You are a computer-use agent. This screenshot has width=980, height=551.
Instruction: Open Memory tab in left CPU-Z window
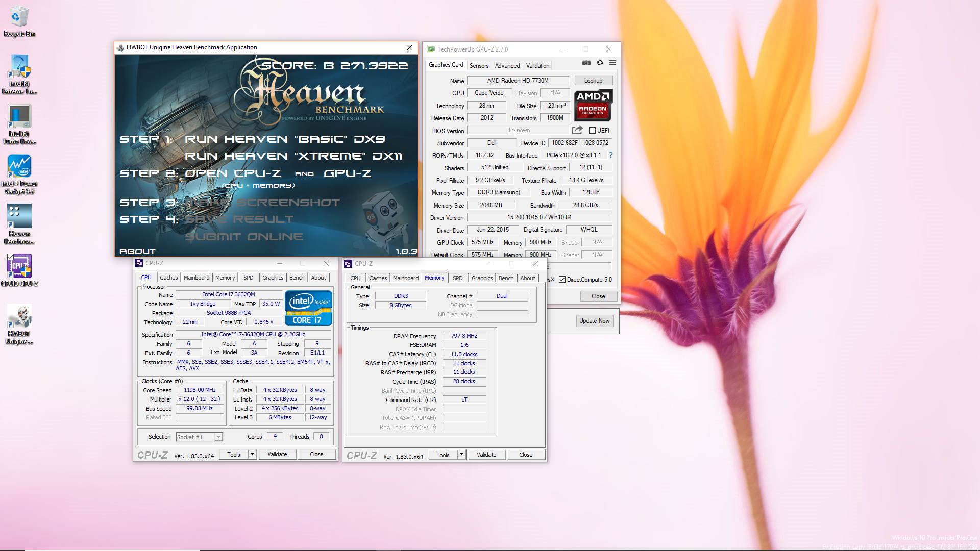(x=225, y=278)
